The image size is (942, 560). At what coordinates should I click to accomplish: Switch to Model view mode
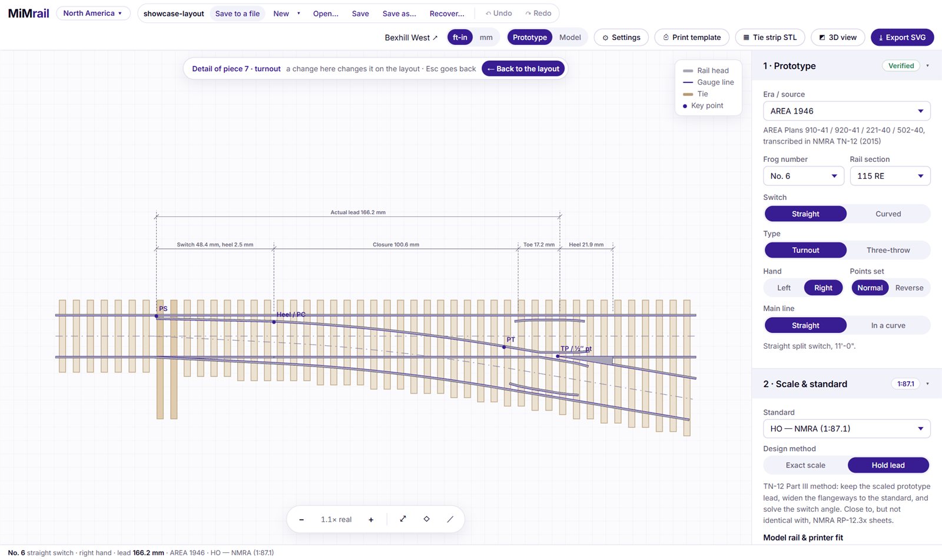click(x=570, y=37)
